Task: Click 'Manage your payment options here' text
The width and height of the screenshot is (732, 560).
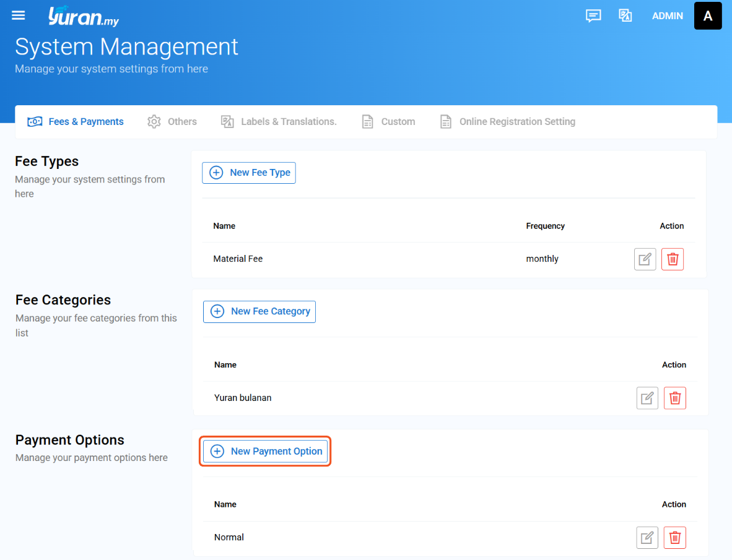Action: (92, 457)
